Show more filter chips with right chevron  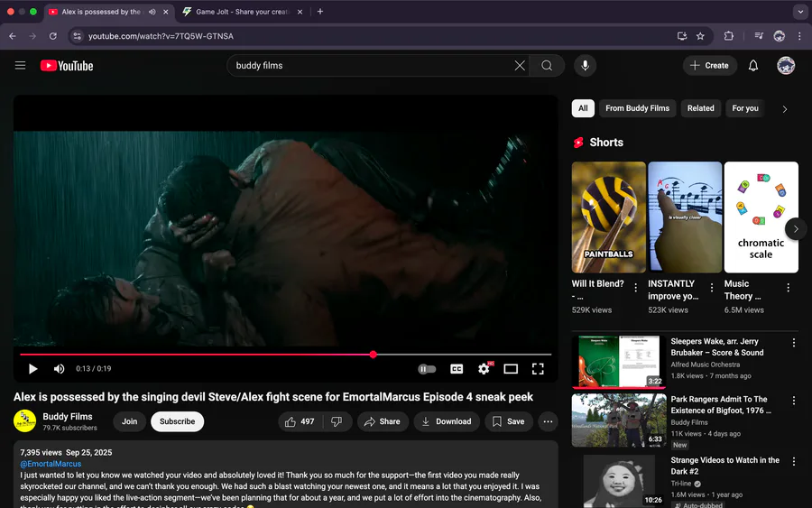tap(785, 109)
